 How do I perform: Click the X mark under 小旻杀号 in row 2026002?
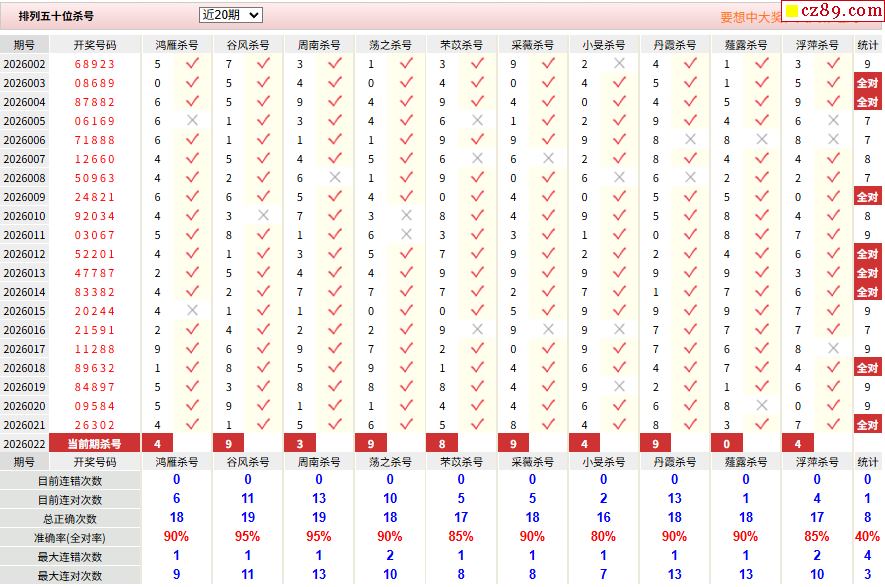[619, 63]
